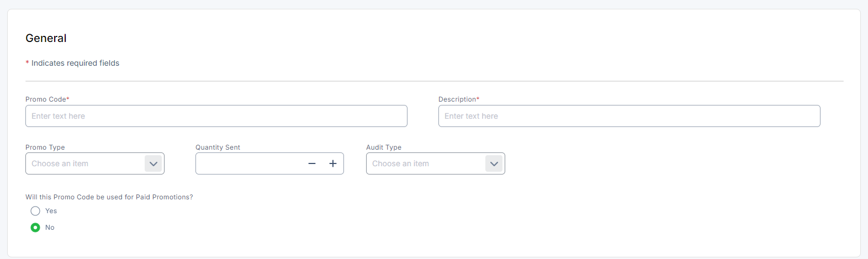Focus the Description text field
The height and width of the screenshot is (259, 868).
629,116
